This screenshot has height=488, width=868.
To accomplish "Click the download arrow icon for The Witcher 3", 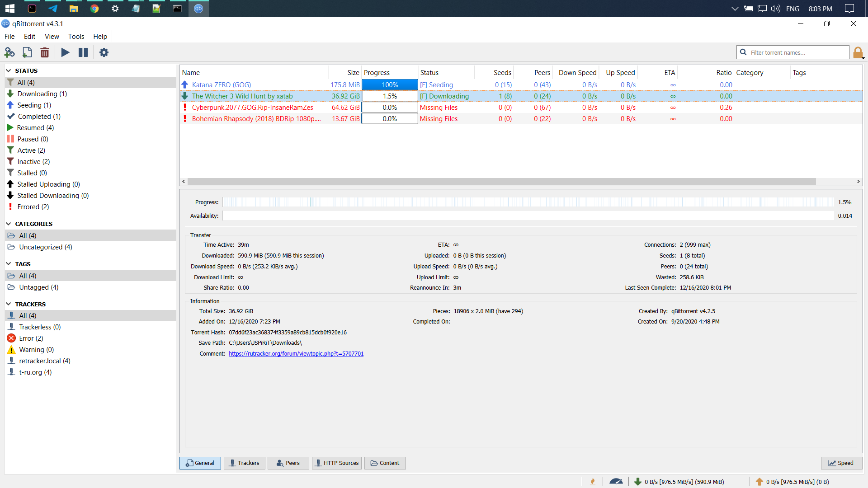I will (x=185, y=96).
